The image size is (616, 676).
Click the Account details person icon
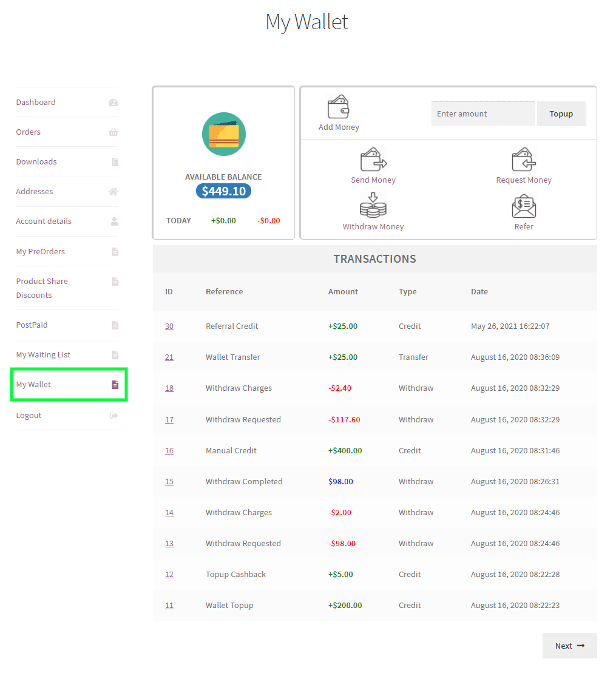pyautogui.click(x=113, y=221)
